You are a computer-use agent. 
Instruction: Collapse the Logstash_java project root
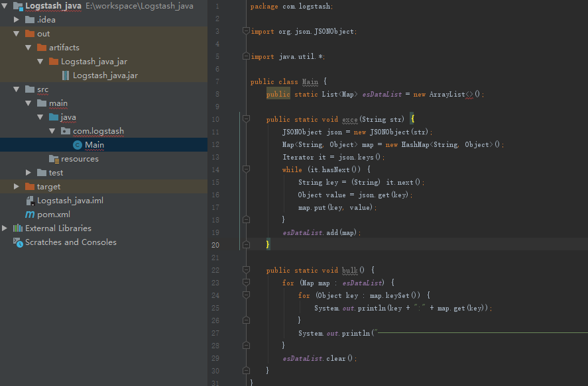pyautogui.click(x=5, y=6)
